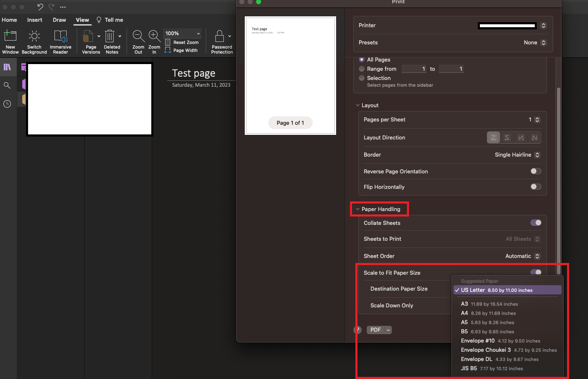Toggle Scale to Fit Paper Size
This screenshot has height=379, width=588.
point(536,272)
